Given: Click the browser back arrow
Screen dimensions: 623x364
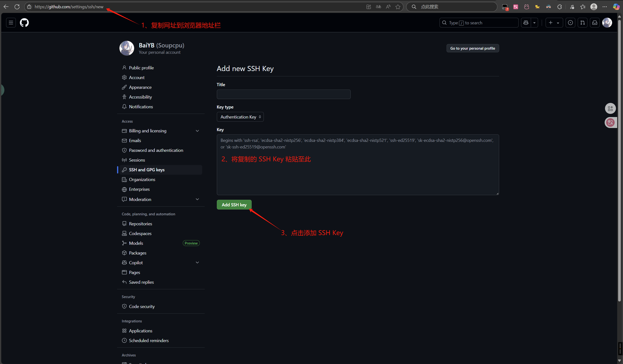Looking at the screenshot, I should click(x=6, y=7).
